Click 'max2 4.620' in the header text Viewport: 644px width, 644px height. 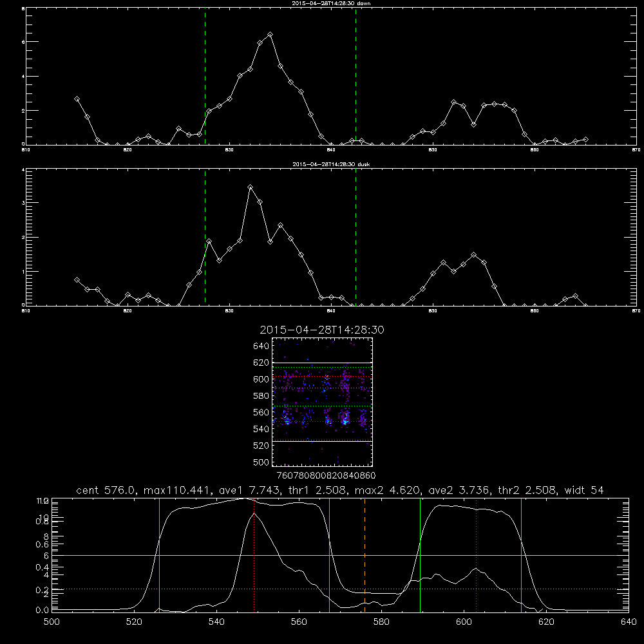[388, 490]
